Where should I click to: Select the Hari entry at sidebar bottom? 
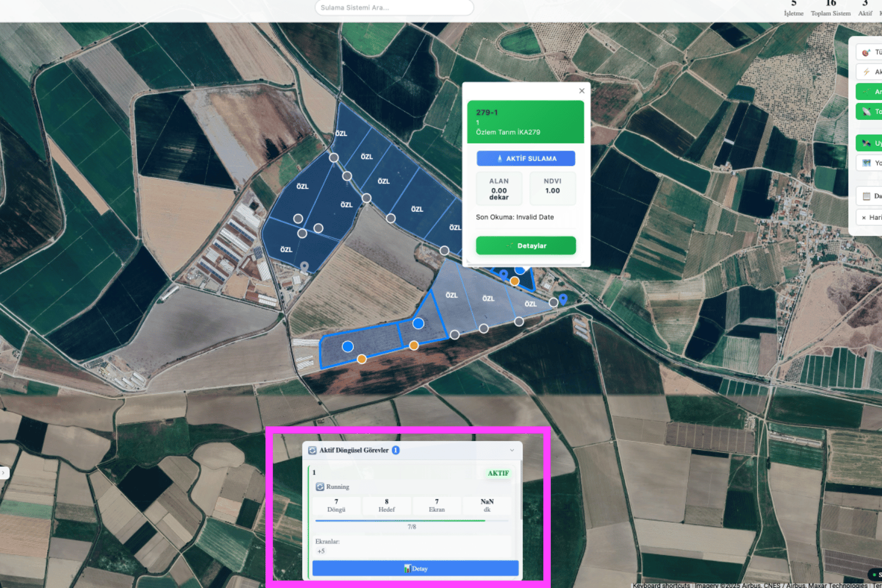[x=871, y=217]
